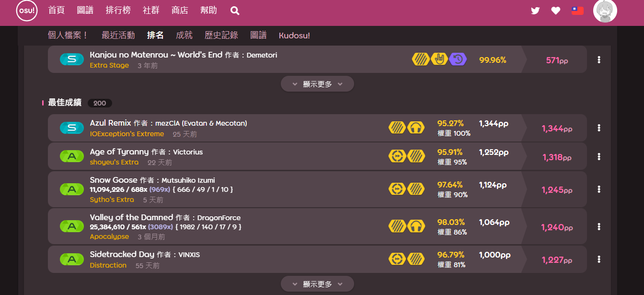
Task: Click S rank badge on Kanjou no Matenrou
Action: coord(72,59)
